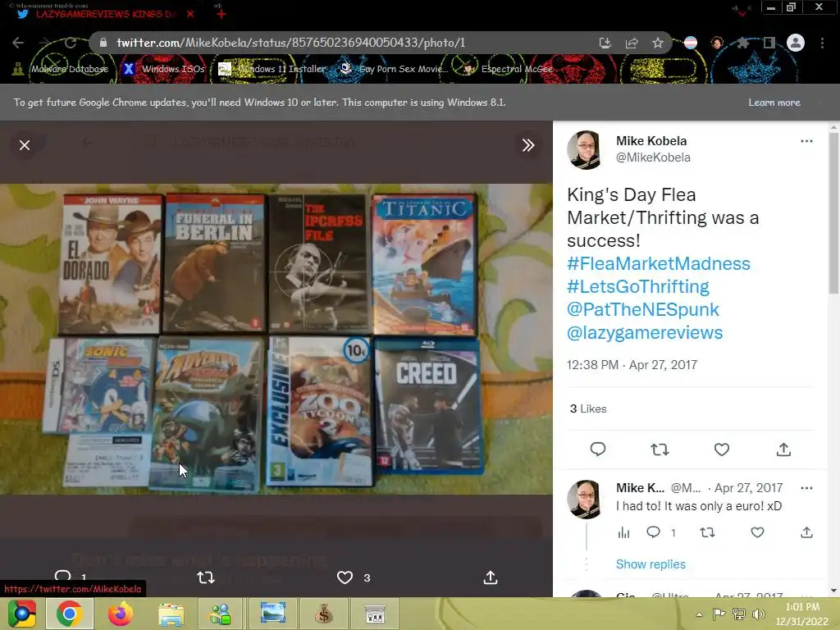840x630 pixels.
Task: Switch to Chrome in the taskbar
Action: pos(70,614)
